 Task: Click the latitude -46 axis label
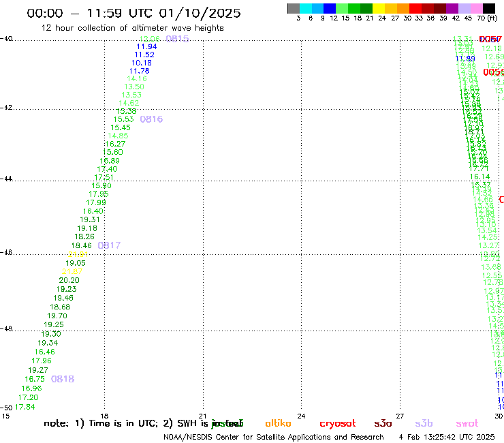tap(6, 253)
